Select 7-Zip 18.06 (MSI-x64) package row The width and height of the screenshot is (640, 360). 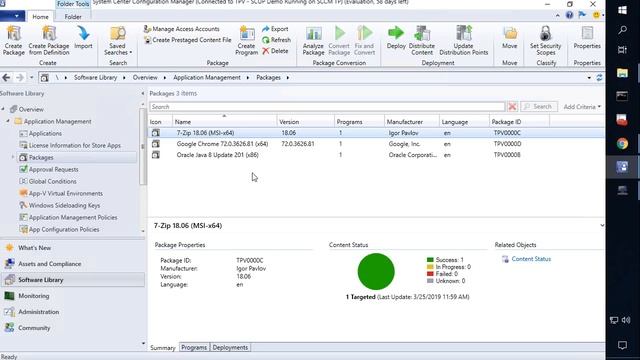376,133
